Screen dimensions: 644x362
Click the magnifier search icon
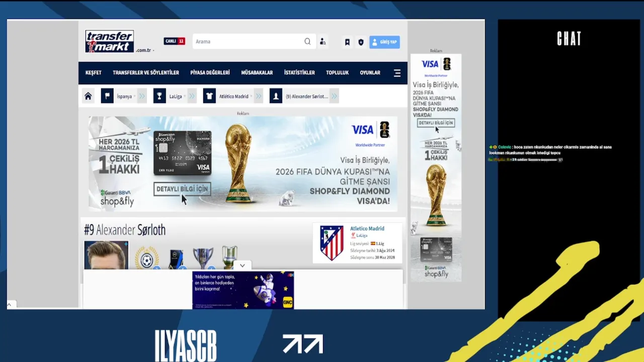[307, 42]
